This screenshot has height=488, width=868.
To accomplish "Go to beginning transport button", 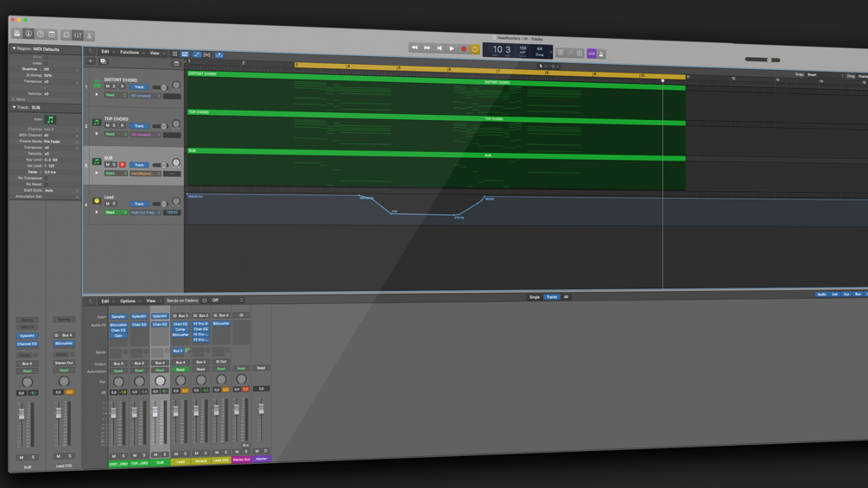I will pos(440,48).
